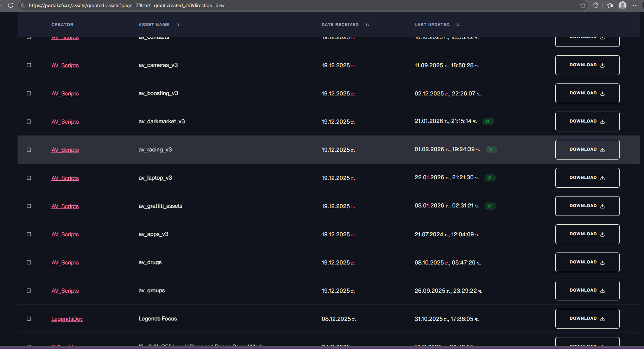644x349 pixels.
Task: Reload the page with browser refresh icon
Action: [x=11, y=5]
